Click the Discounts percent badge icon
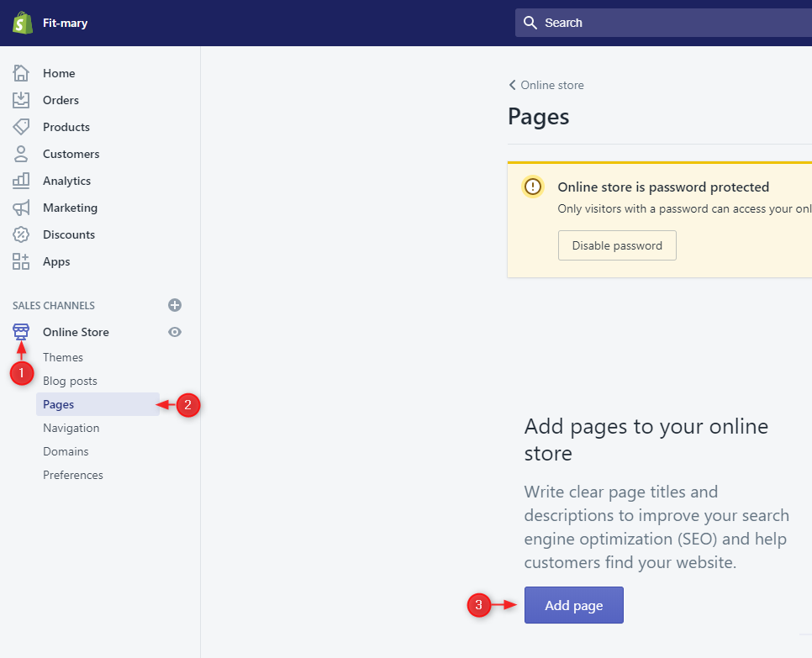This screenshot has height=658, width=812. click(21, 234)
